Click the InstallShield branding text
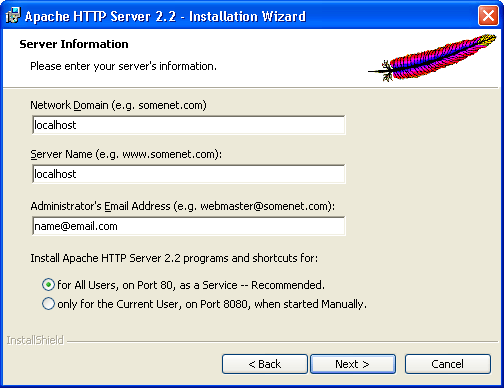The height and width of the screenshot is (388, 504). [x=35, y=340]
